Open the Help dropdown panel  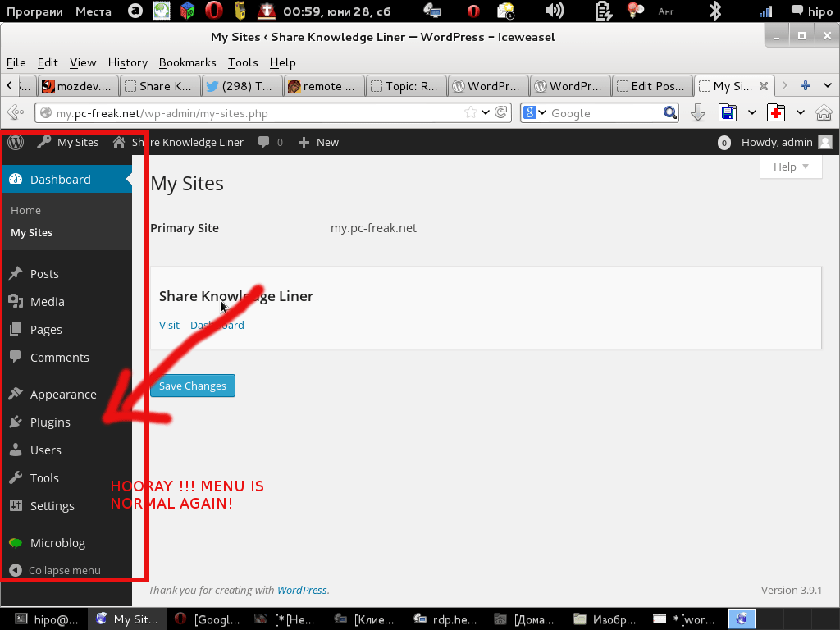[790, 167]
